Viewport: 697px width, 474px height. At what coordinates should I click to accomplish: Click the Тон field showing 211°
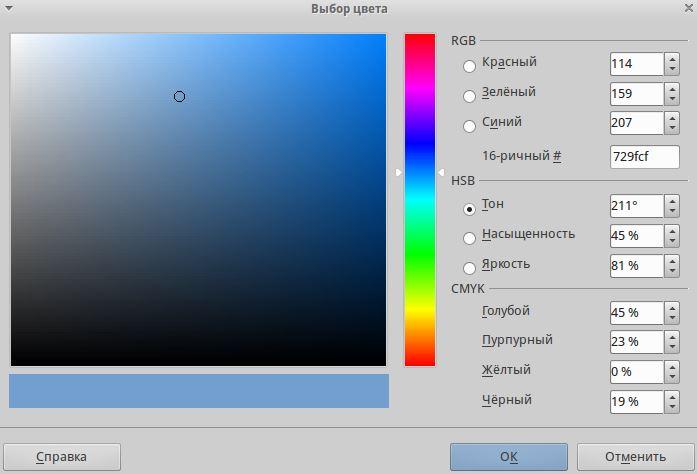(637, 206)
